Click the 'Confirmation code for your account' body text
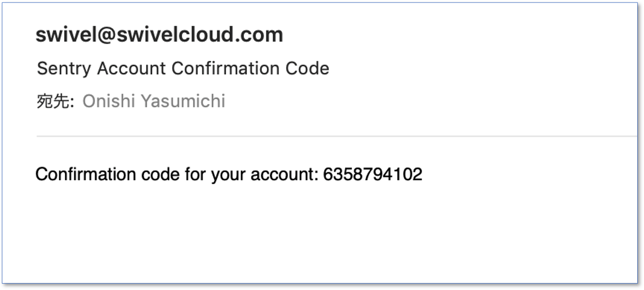644x290 pixels. pos(177,174)
